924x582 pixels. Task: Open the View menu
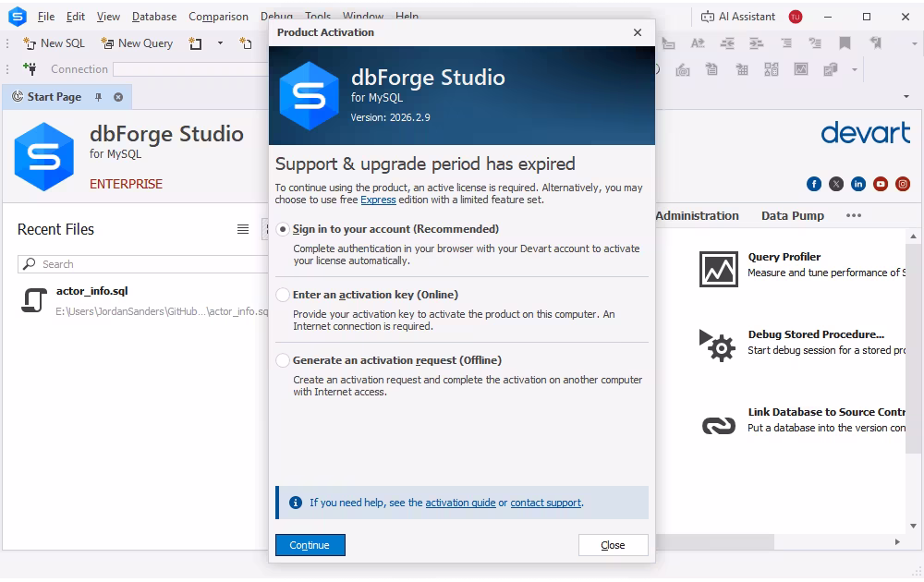click(x=108, y=17)
